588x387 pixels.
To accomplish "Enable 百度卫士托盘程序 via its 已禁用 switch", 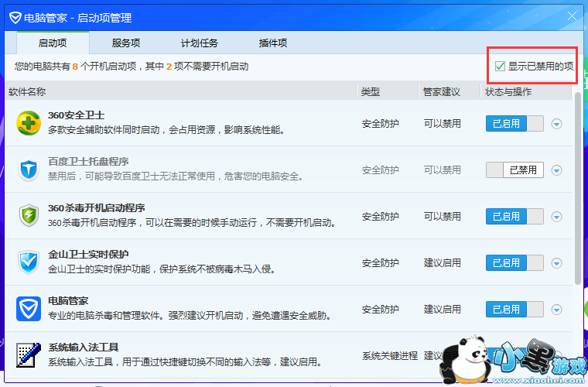I will coord(514,170).
